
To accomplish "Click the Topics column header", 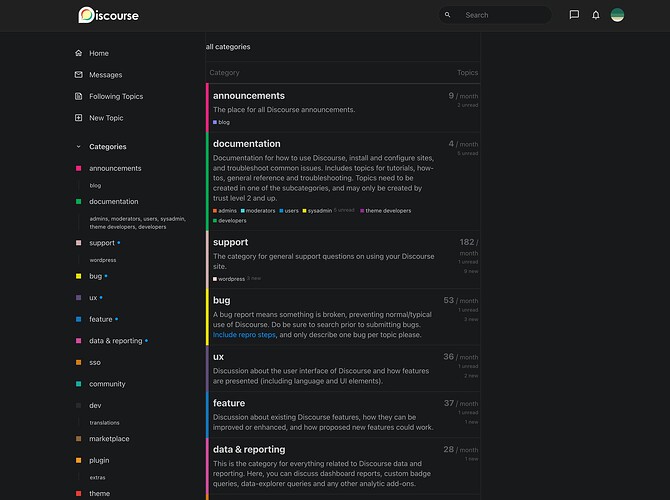I will coord(467,73).
